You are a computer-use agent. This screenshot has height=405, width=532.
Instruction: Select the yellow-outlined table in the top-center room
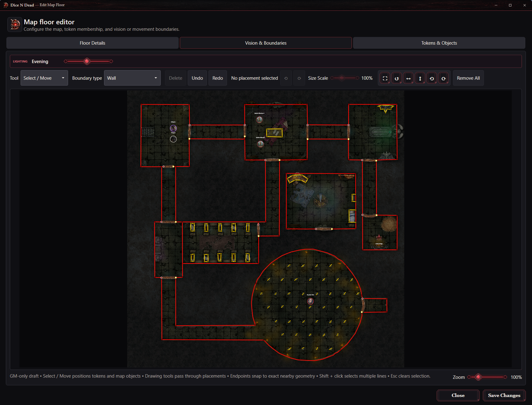point(274,133)
